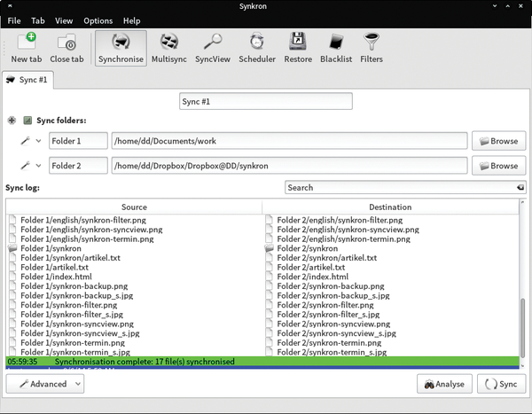Clear the Search field with arrow icon
Image resolution: width=532 pixels, height=414 pixels.
tap(520, 187)
